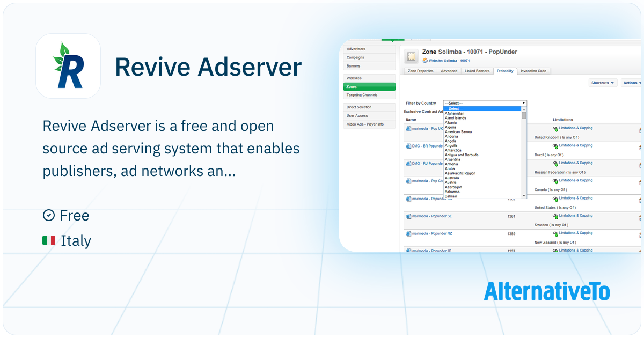This screenshot has height=338, width=644.
Task: Pick the highlighted ---Select--- list option
Action: [482, 109]
